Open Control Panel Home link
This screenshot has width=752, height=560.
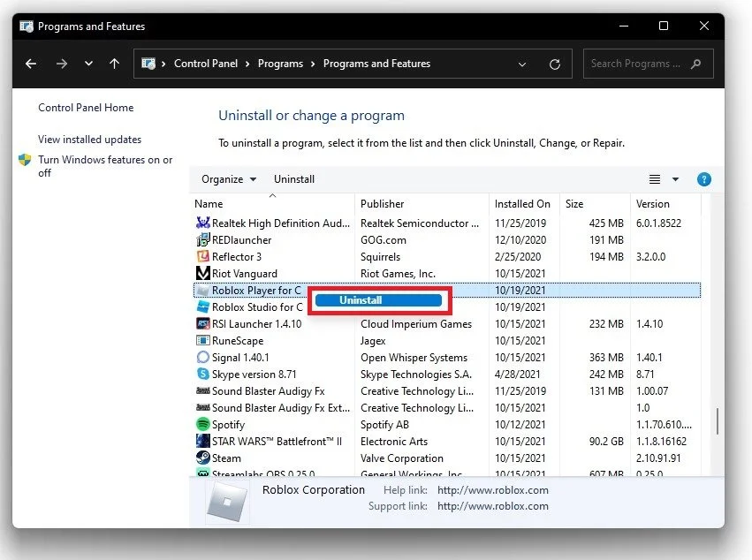point(86,108)
